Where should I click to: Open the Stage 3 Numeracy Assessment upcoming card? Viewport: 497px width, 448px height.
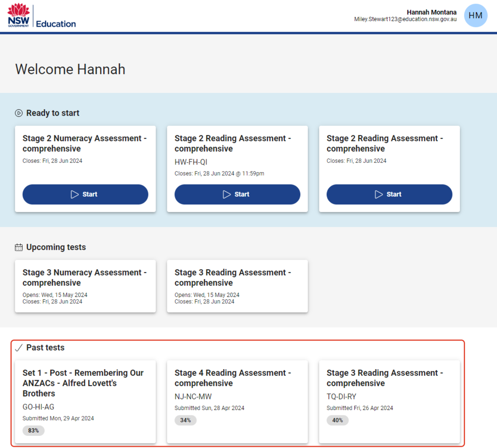tap(85, 286)
